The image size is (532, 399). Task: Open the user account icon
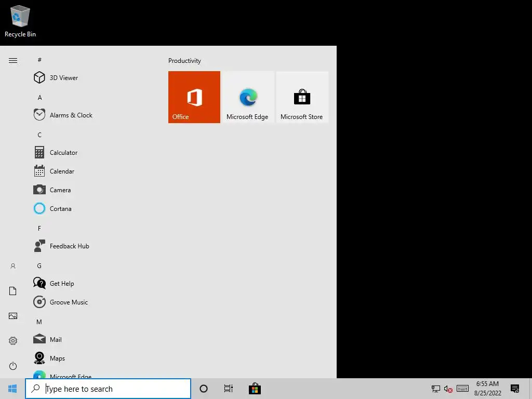(x=13, y=266)
